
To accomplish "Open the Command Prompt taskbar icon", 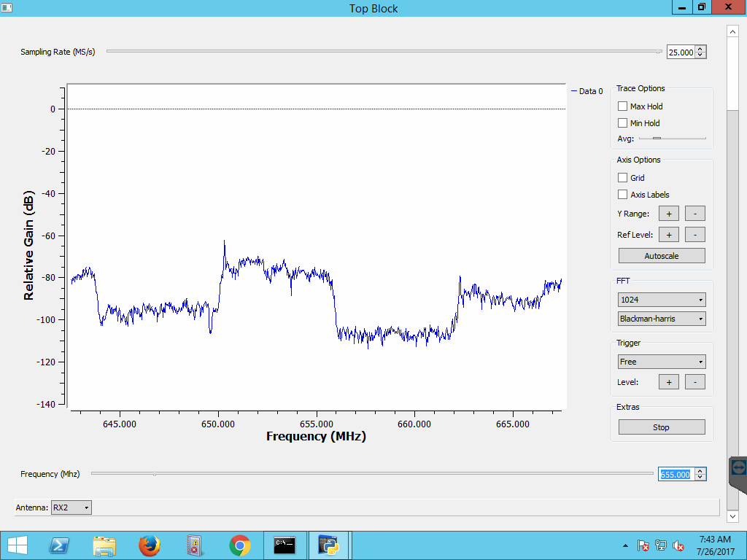I will coord(285,545).
